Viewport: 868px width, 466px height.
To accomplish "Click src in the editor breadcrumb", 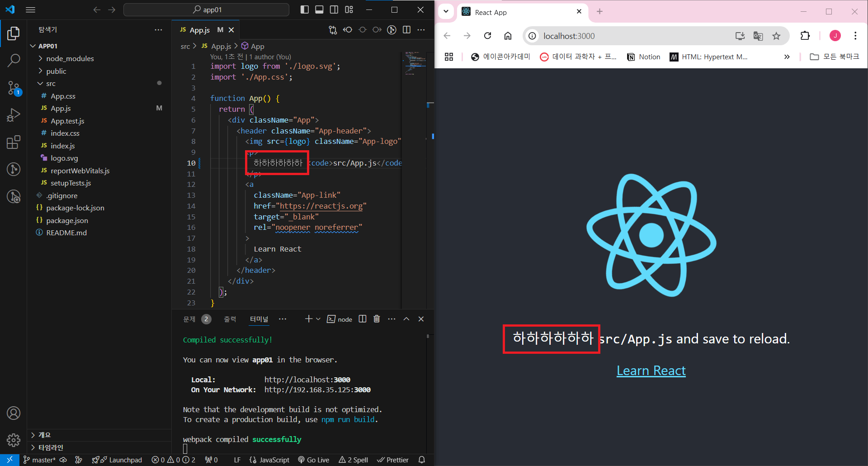I will (185, 46).
